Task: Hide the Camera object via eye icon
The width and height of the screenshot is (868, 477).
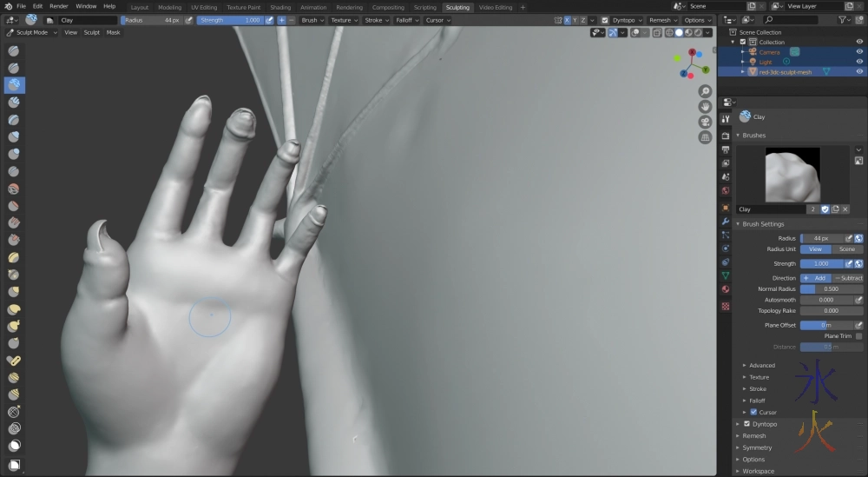Action: pos(859,52)
